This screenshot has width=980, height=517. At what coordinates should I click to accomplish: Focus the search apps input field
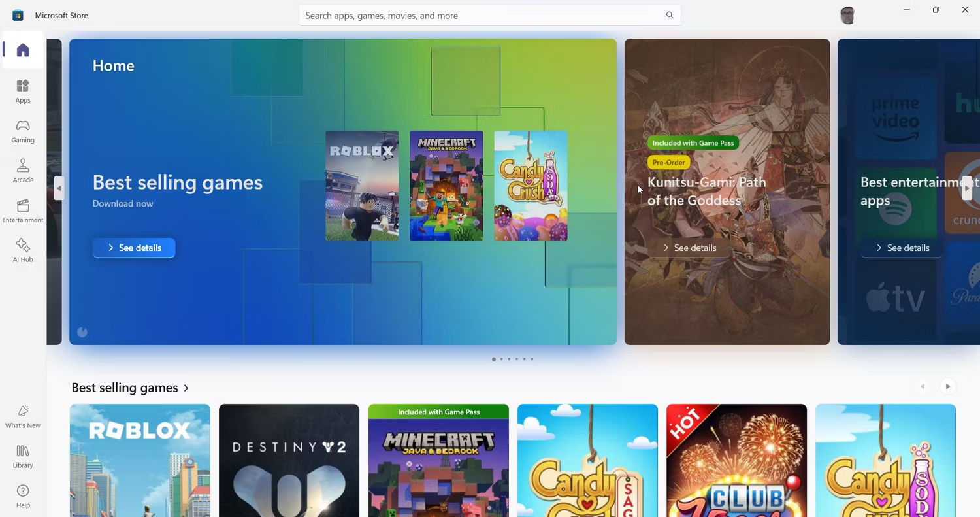pos(480,15)
